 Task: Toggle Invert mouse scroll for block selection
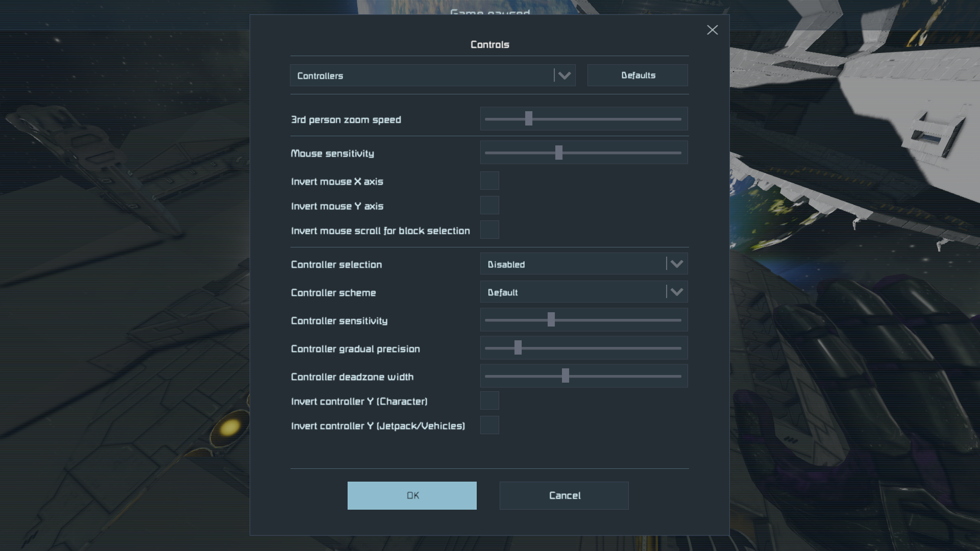[x=489, y=230]
